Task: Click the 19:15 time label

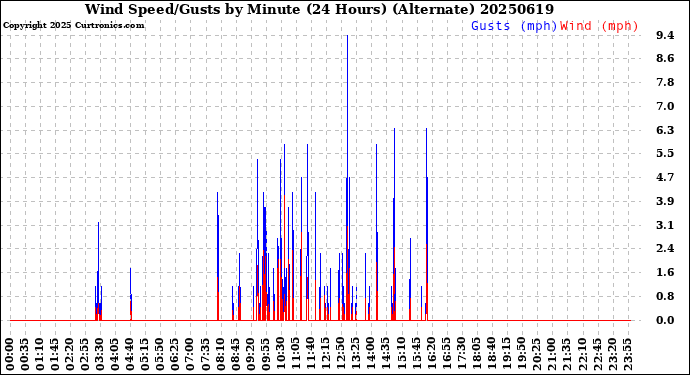Action: [506, 355]
